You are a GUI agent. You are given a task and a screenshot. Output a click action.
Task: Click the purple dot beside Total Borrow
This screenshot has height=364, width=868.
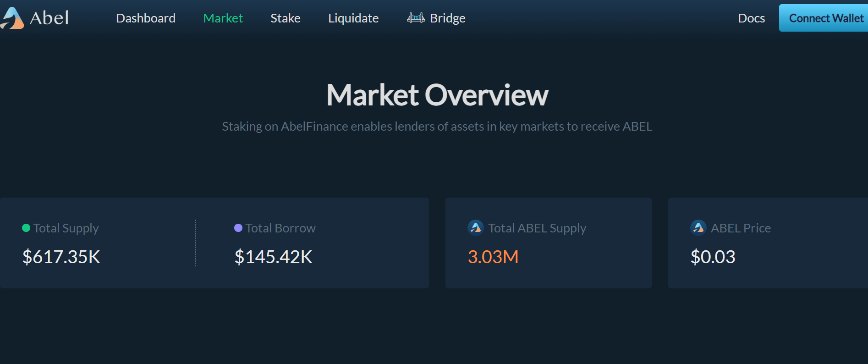tap(238, 228)
